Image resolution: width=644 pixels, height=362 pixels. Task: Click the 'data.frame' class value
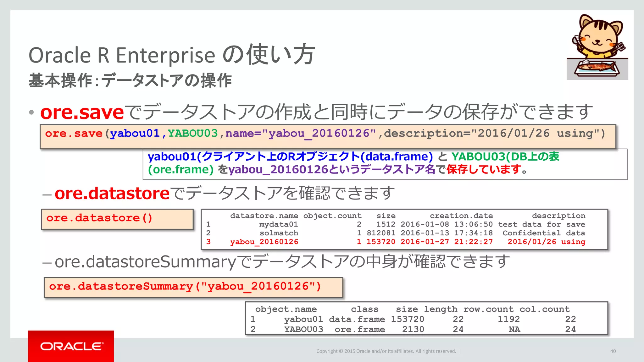(357, 319)
